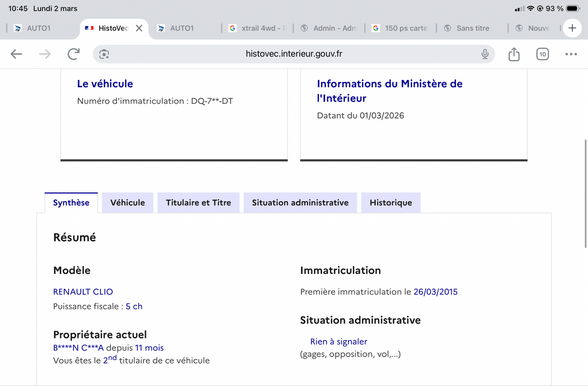Show the Historique tab
The width and height of the screenshot is (588, 386).
[x=391, y=202]
